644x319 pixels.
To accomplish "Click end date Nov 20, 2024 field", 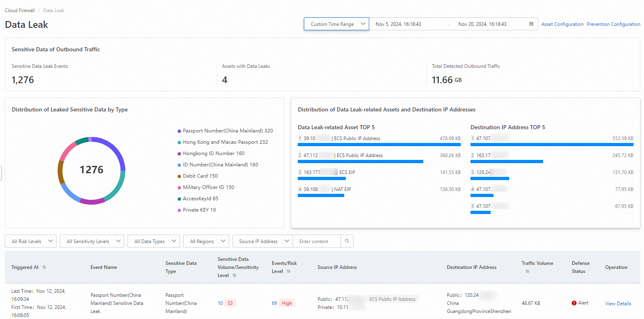I will pos(482,24).
